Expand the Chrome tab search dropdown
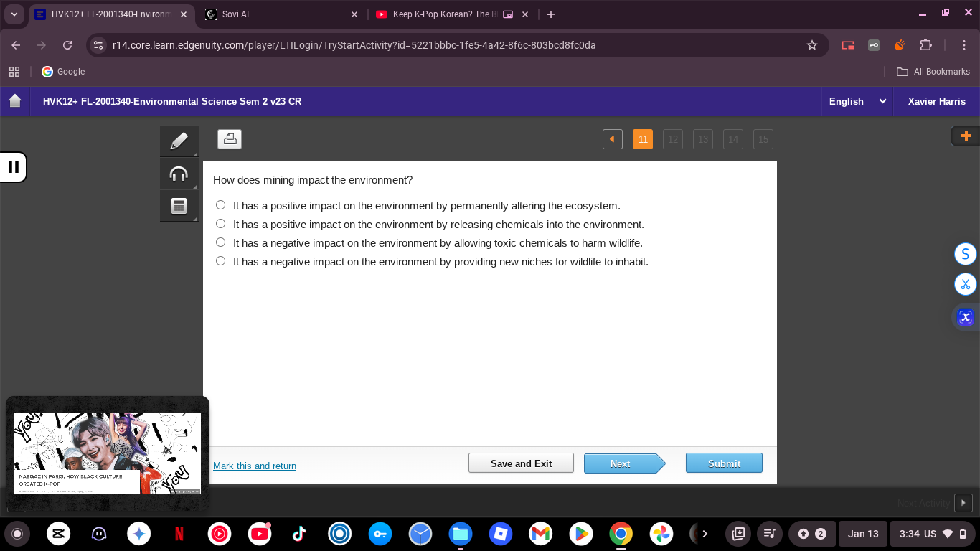The image size is (980, 551). point(14,14)
